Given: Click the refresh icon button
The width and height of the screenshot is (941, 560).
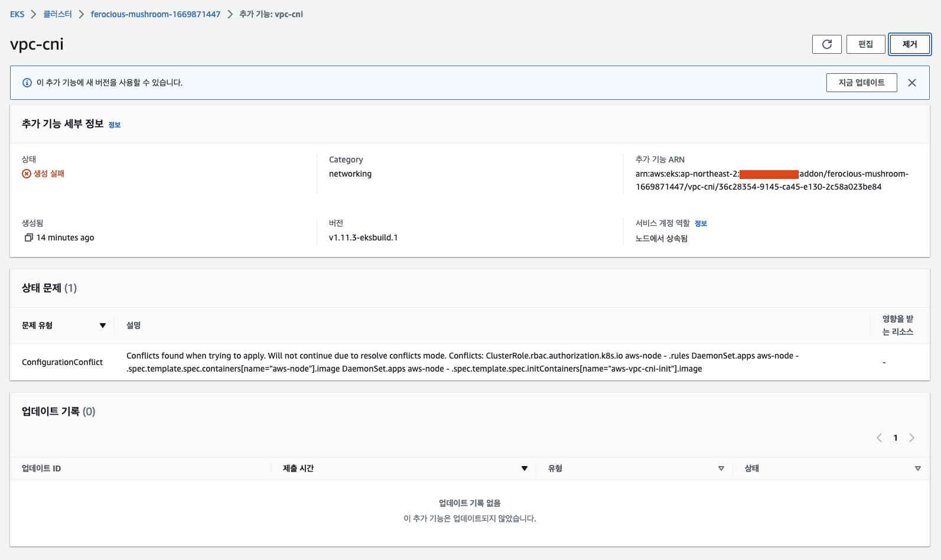Looking at the screenshot, I should 826,44.
